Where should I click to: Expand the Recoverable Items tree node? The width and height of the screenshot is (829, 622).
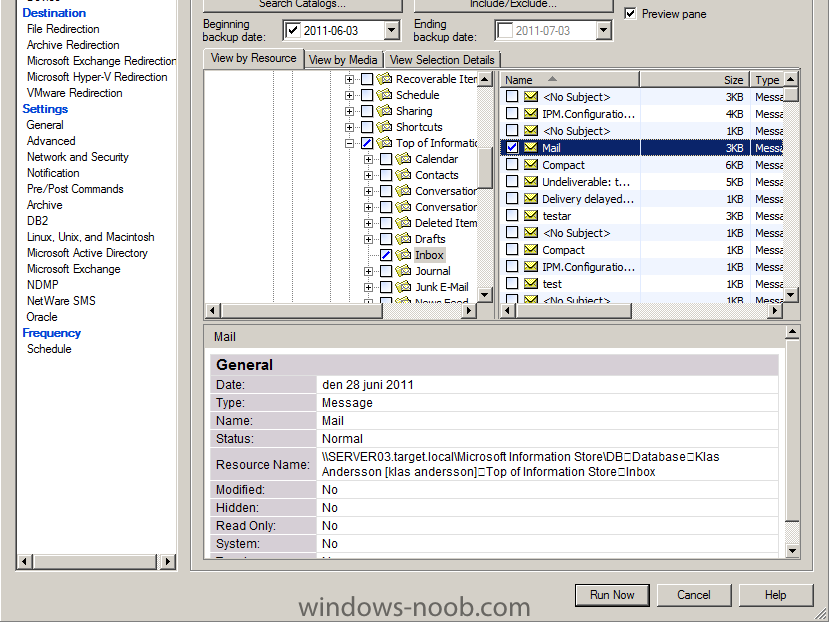[x=349, y=79]
